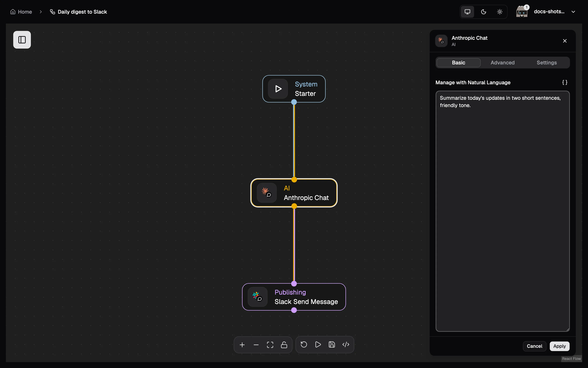This screenshot has width=588, height=368.
Task: Click the textarea resize grip corner
Action: (x=568, y=330)
